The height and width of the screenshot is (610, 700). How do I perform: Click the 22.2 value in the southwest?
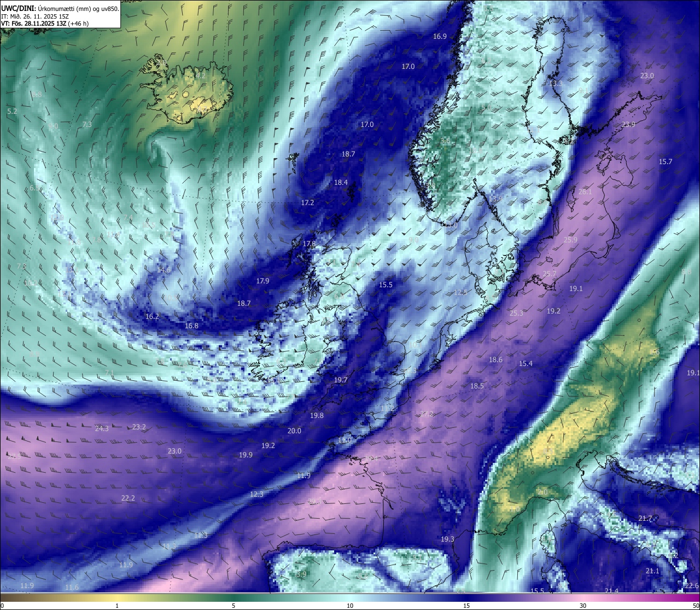click(128, 498)
